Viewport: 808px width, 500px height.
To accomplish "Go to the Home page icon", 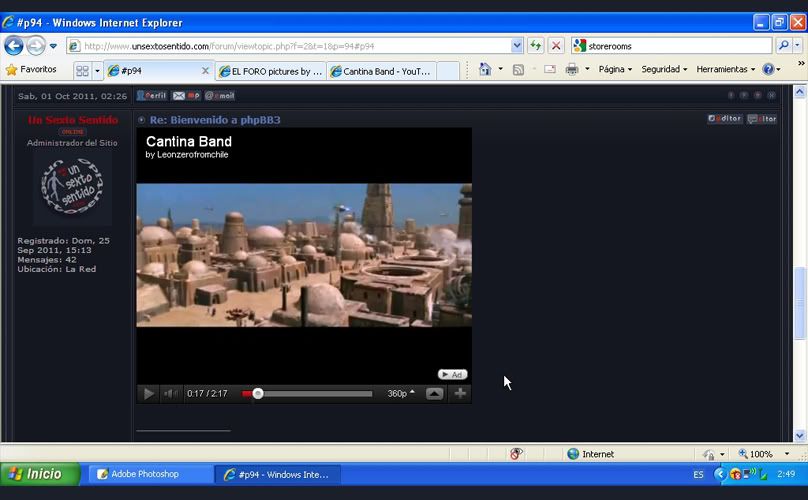I will tap(485, 69).
